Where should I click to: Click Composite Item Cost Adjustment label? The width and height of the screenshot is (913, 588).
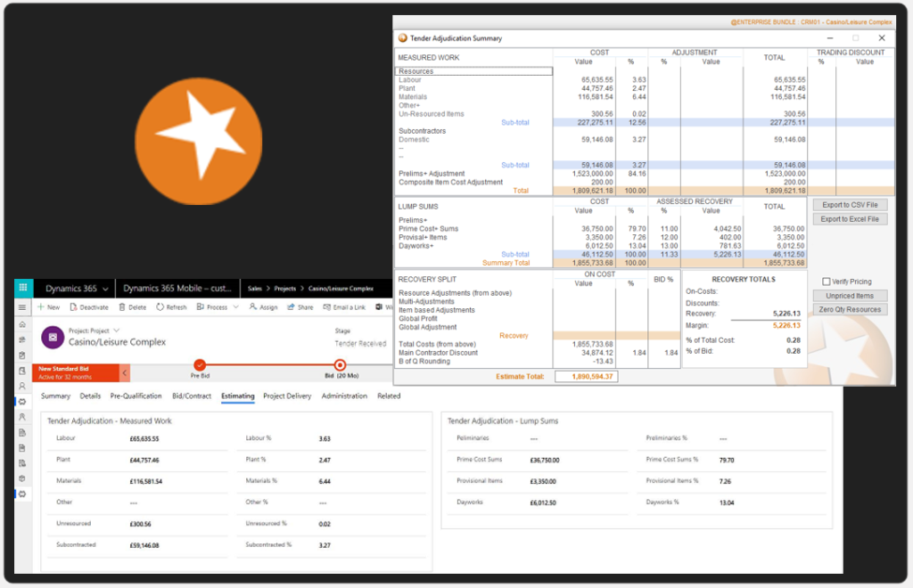pos(450,182)
